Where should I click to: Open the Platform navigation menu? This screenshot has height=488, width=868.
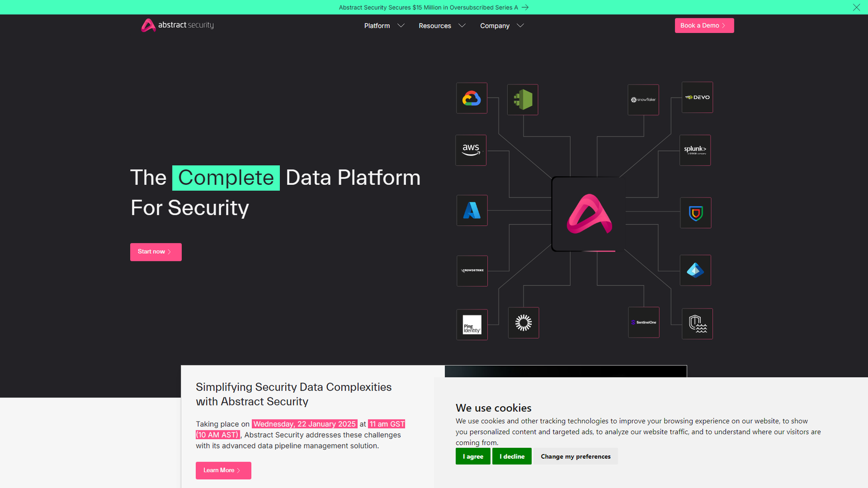pos(377,25)
